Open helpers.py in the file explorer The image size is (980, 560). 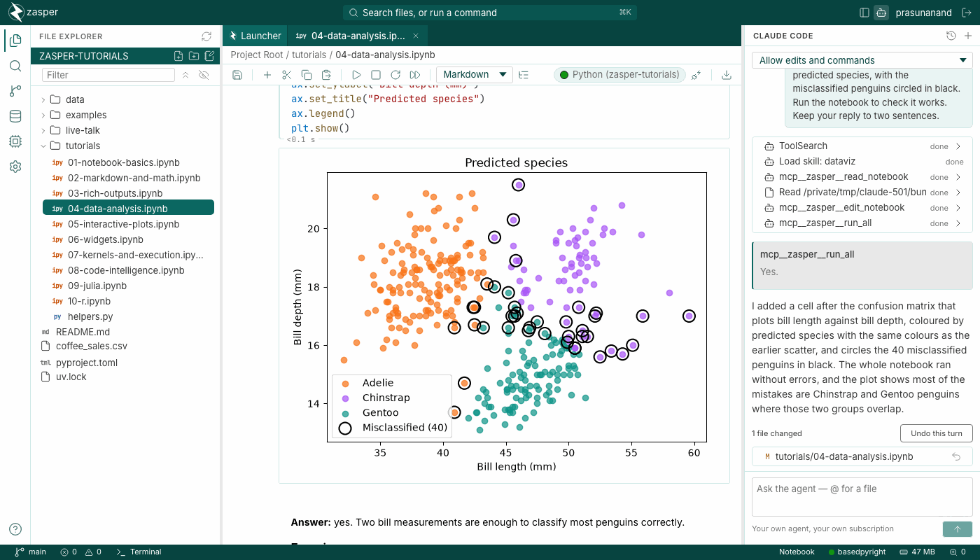pos(90,316)
